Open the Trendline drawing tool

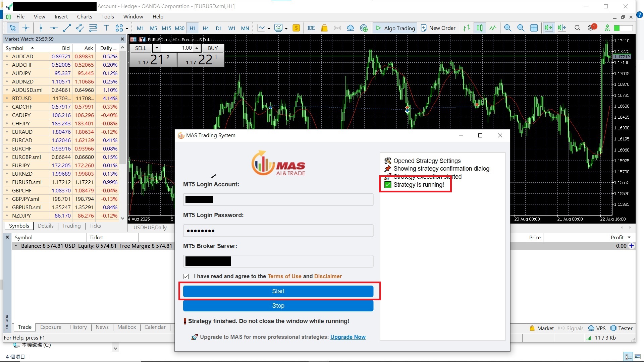[x=67, y=28]
